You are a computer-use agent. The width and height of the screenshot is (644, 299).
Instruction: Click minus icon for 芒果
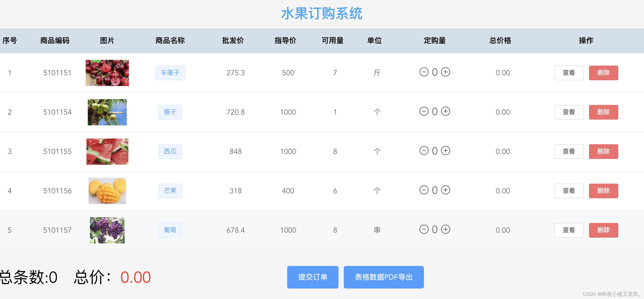pyautogui.click(x=424, y=190)
